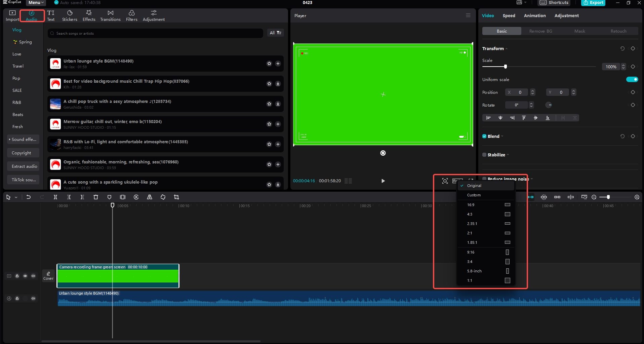Viewport: 644px width, 344px height.
Task: Click the Delete icon above the timeline
Action: pyautogui.click(x=95, y=197)
